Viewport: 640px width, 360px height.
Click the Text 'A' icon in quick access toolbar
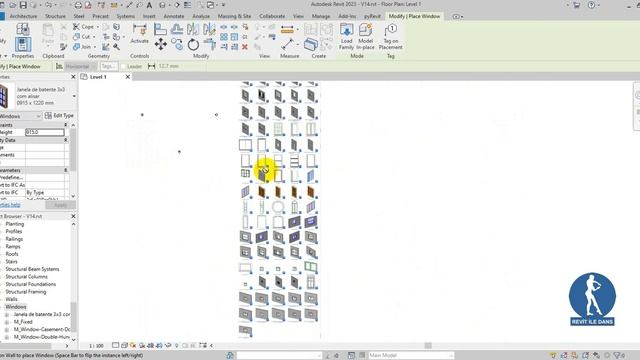click(x=149, y=5)
